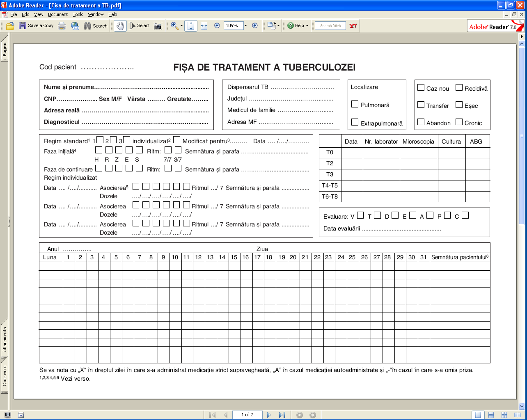Click the Fit Page button
The image size is (527, 420).
(191, 26)
